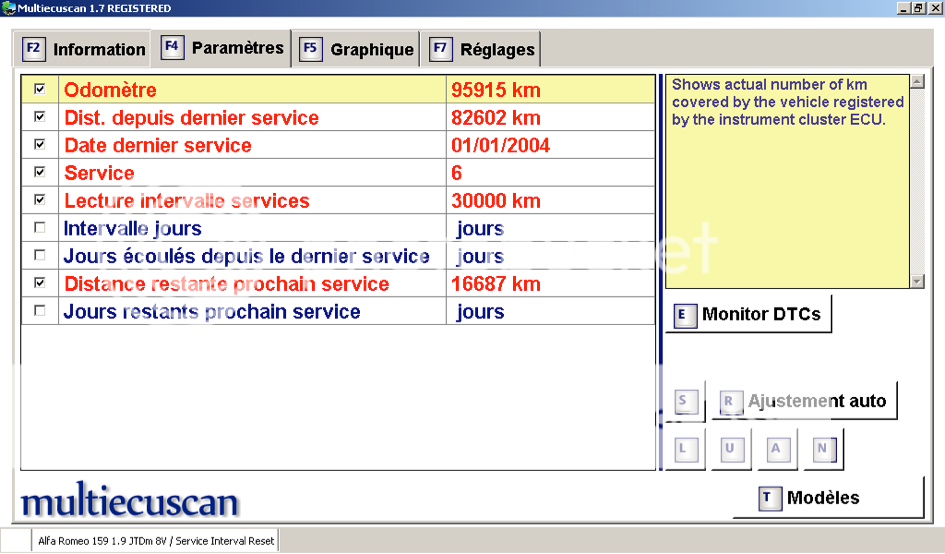This screenshot has height=554, width=945.
Task: Click the odometer description text panel
Action: tap(787, 181)
